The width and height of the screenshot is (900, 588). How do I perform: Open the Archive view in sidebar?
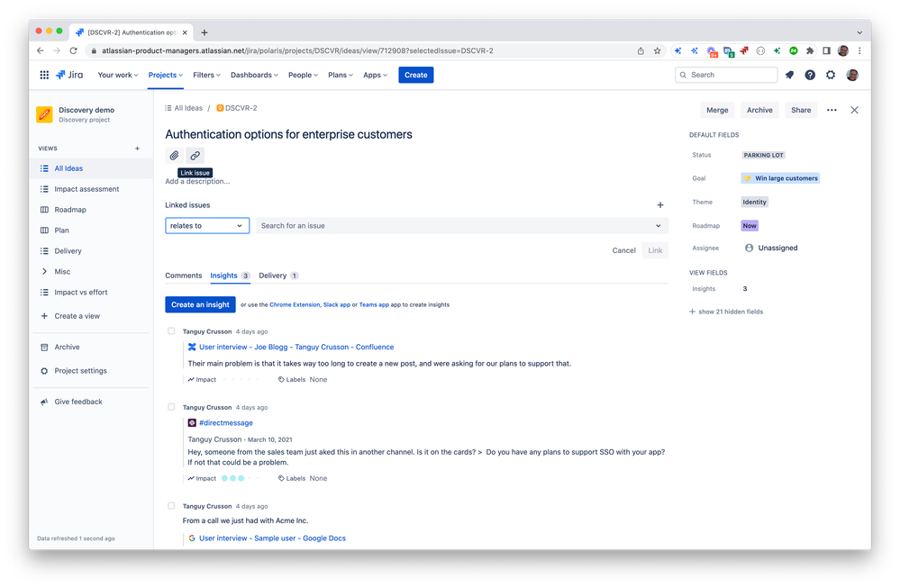point(68,347)
